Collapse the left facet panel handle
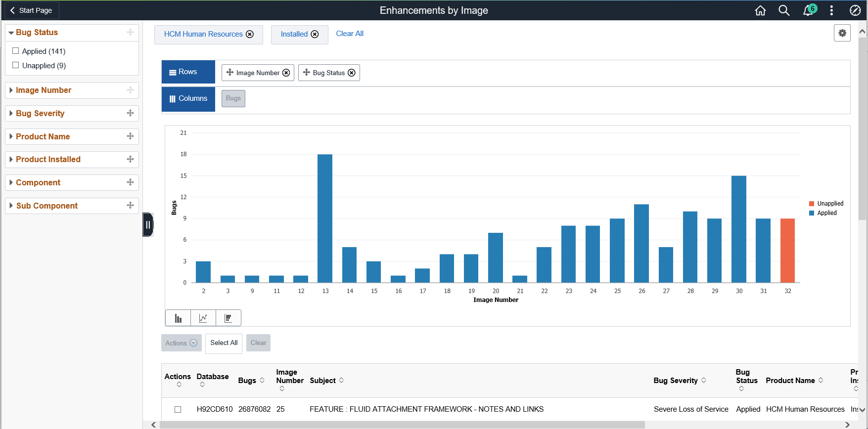868x429 pixels. tap(148, 225)
